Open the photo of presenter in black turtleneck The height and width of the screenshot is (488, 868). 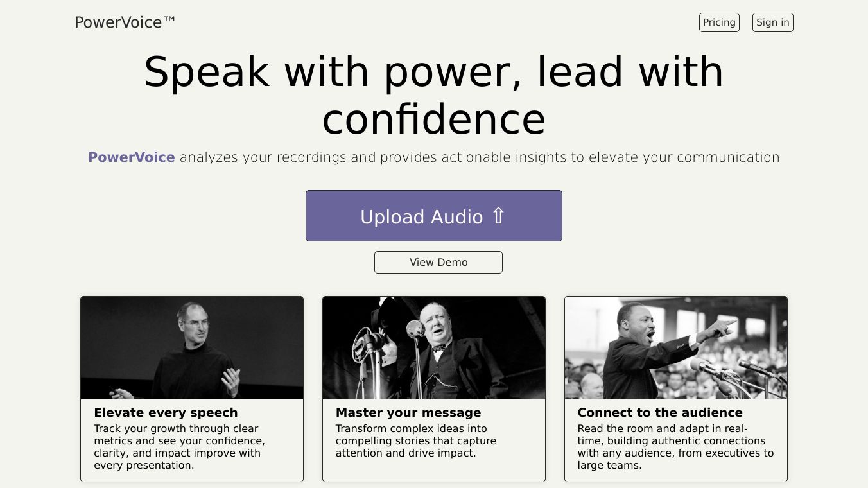click(192, 348)
